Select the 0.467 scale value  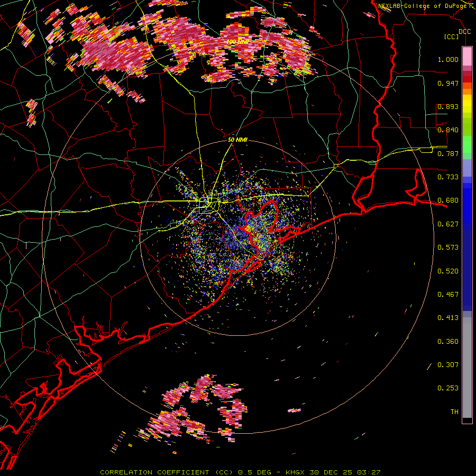point(448,295)
